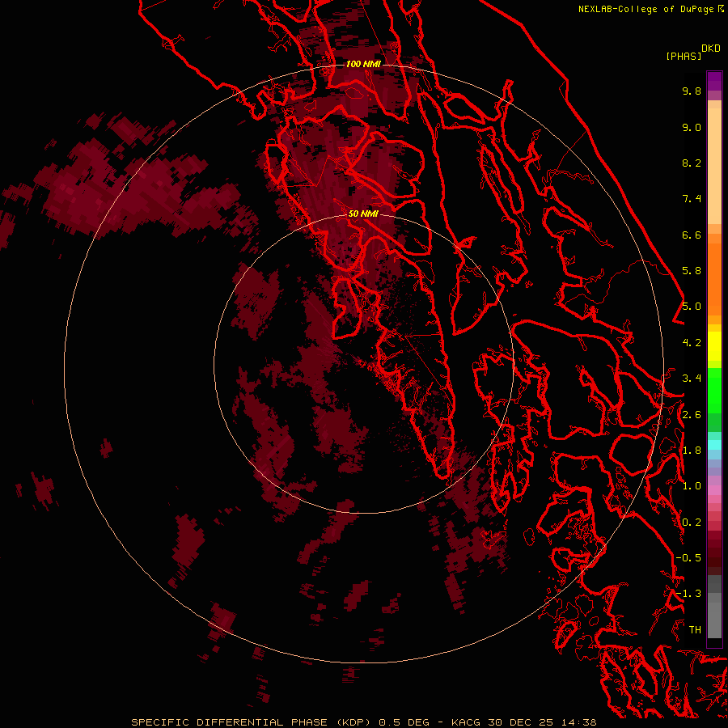Click the 7.4 legend scale value
This screenshot has height=728, width=728.
tap(692, 199)
